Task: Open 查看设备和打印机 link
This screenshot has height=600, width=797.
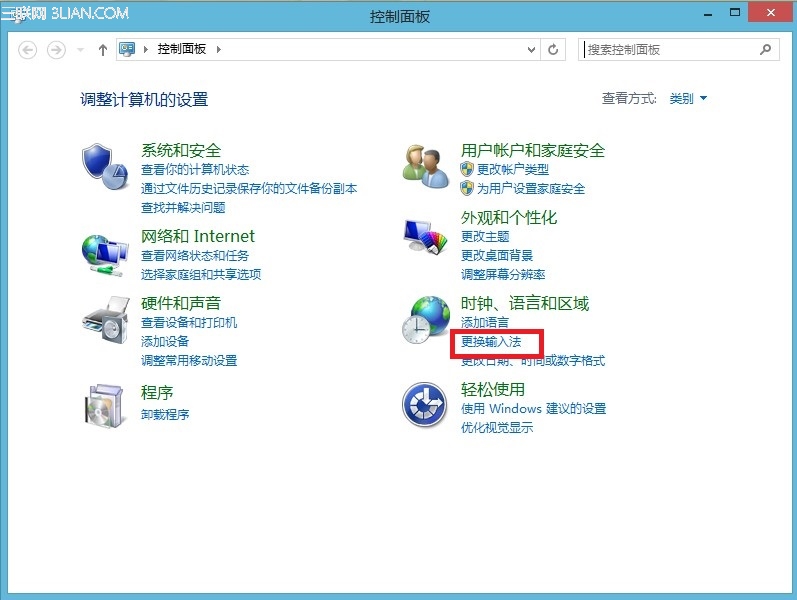Action: click(x=189, y=322)
